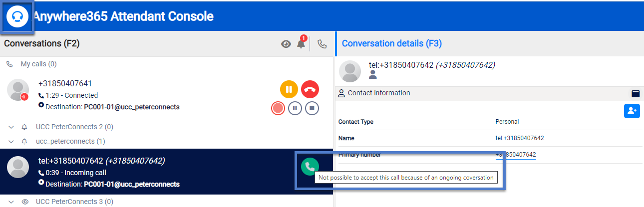
Task: Collapse the ucc_peterconnects queue chevron
Action: click(x=11, y=142)
